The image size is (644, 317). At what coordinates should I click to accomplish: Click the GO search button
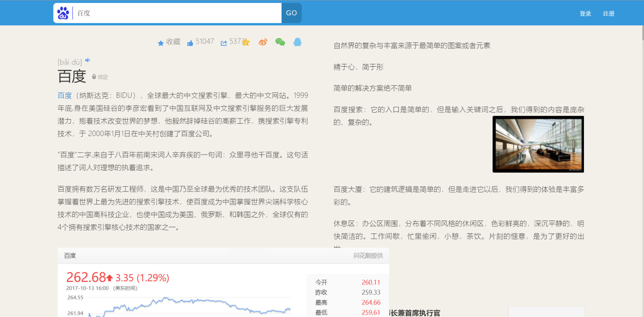(292, 13)
